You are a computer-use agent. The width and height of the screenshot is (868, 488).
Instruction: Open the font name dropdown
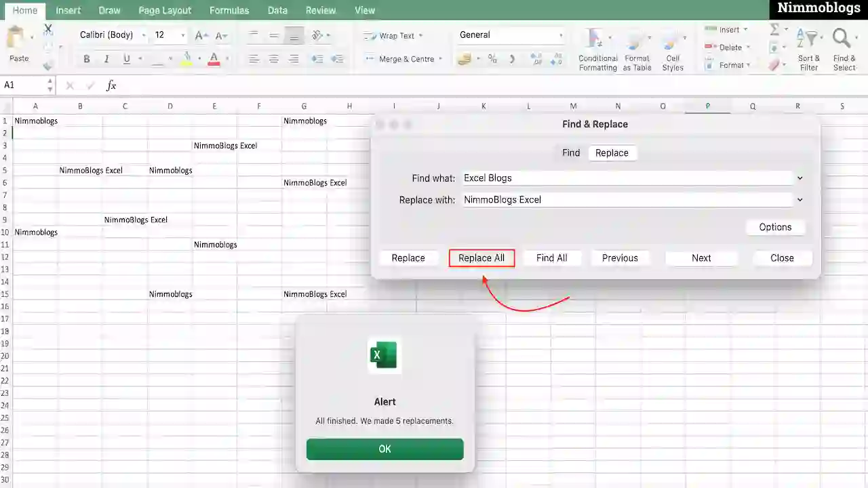point(144,35)
